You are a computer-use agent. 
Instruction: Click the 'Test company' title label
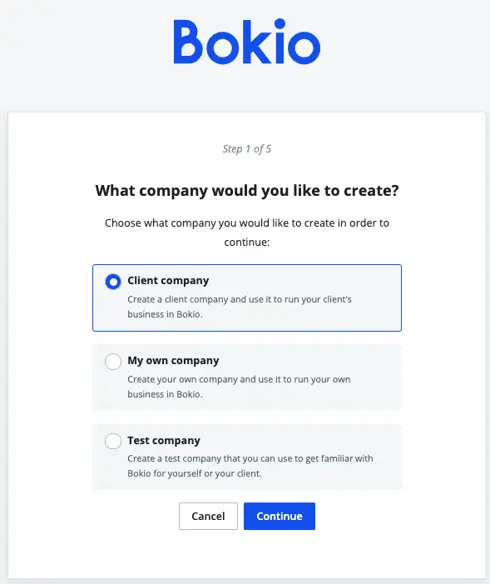pyautogui.click(x=163, y=440)
